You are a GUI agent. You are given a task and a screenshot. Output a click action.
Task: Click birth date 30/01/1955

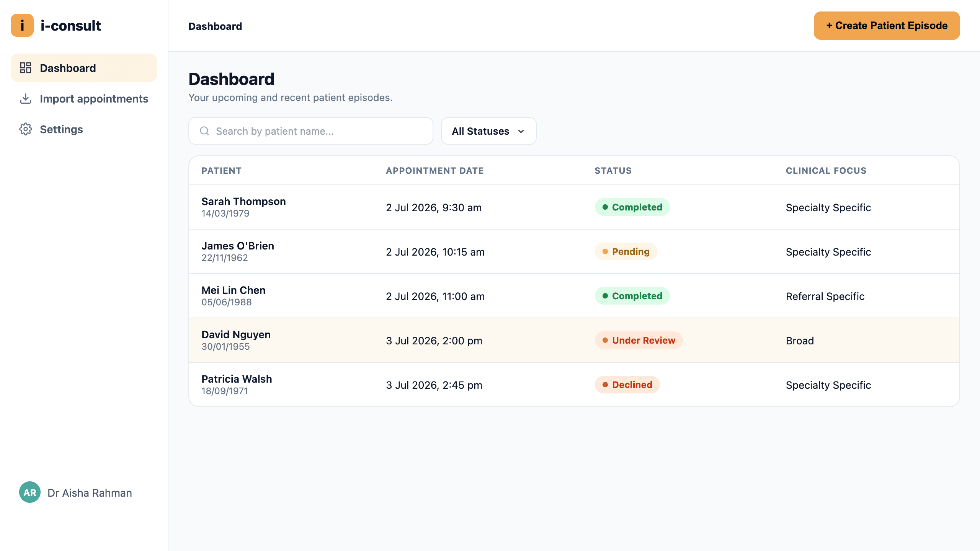(x=225, y=347)
